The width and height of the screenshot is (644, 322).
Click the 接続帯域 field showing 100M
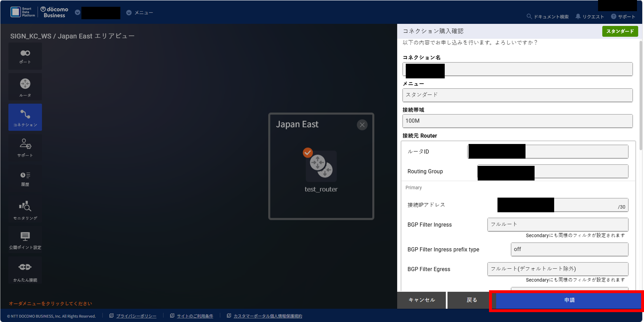click(x=517, y=121)
